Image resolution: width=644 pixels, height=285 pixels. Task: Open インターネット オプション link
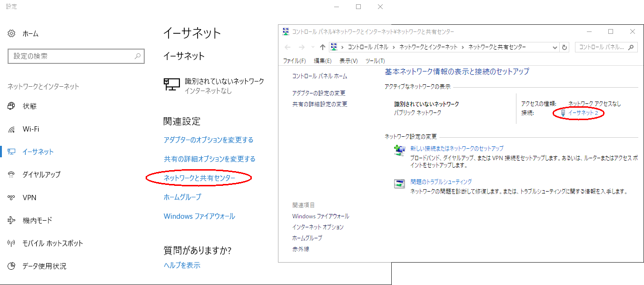coord(318,227)
